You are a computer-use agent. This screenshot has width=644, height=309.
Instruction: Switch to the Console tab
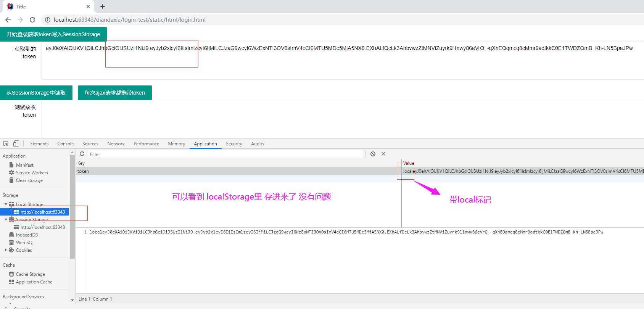(65, 144)
